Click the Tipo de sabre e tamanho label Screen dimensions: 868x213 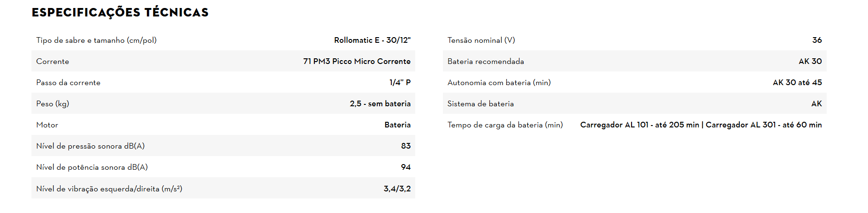[96, 40]
